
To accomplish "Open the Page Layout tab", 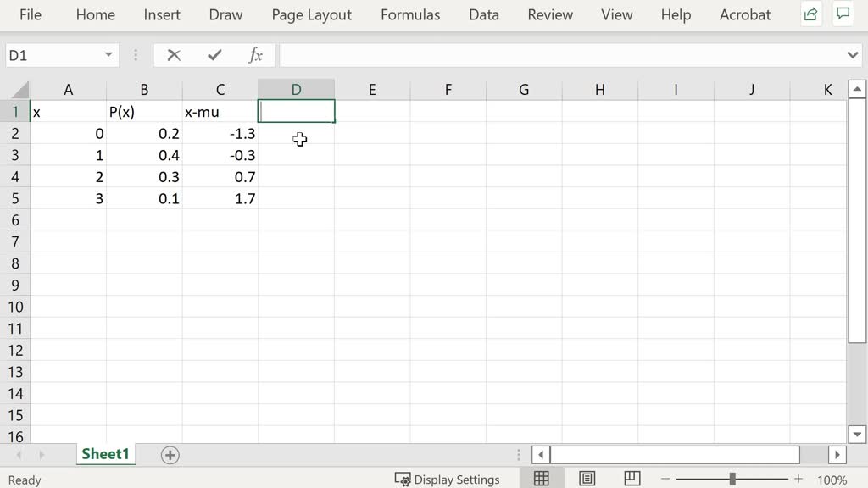I will [x=312, y=15].
